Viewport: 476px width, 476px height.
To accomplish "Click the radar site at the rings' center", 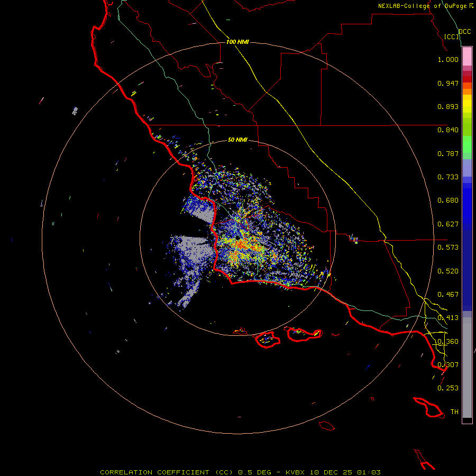I will pos(237,237).
